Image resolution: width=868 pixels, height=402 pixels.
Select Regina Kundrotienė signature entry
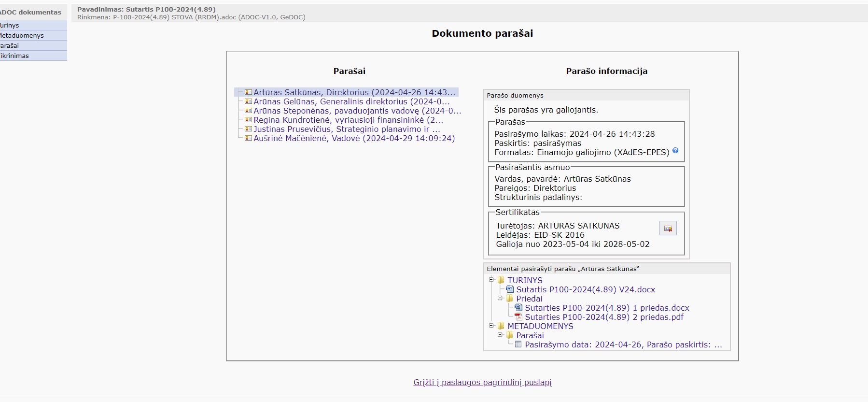click(x=348, y=120)
